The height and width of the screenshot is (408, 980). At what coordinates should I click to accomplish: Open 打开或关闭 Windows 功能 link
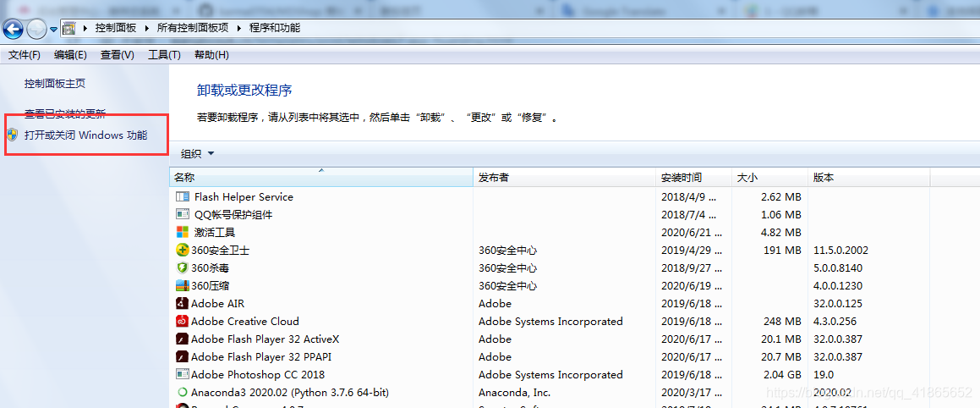click(85, 135)
